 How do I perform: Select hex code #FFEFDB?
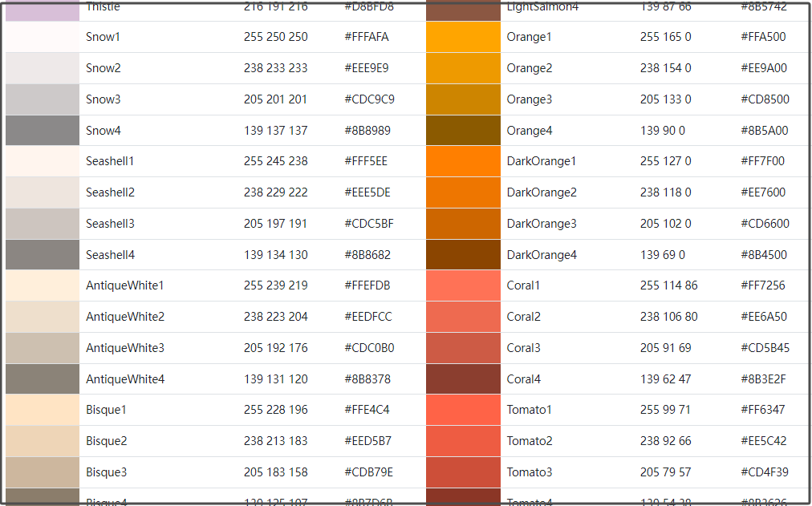tap(367, 285)
